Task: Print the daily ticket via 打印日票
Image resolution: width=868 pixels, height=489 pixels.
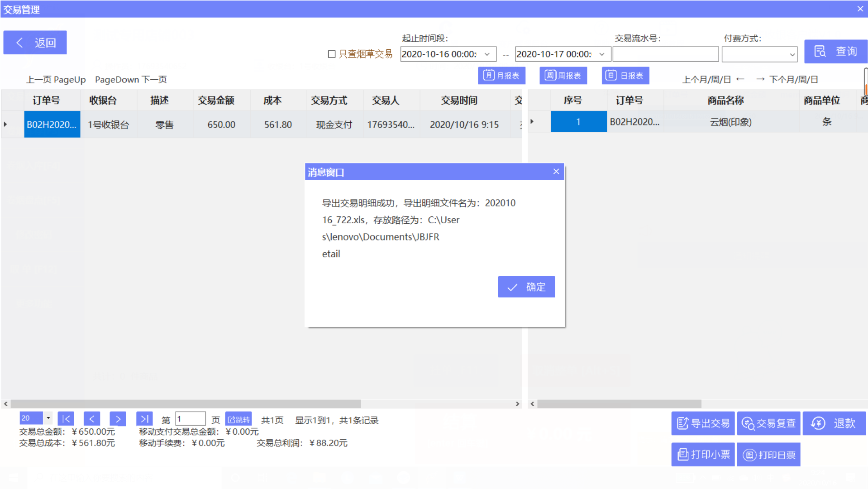Action: [768, 454]
